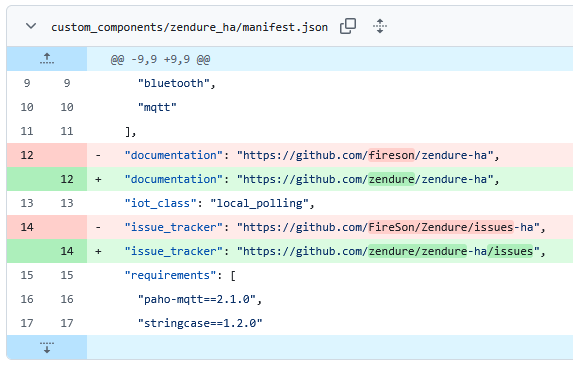Image resolution: width=573 pixels, height=369 pixels.
Task: Click line number 16 in the new column
Action: click(67, 299)
